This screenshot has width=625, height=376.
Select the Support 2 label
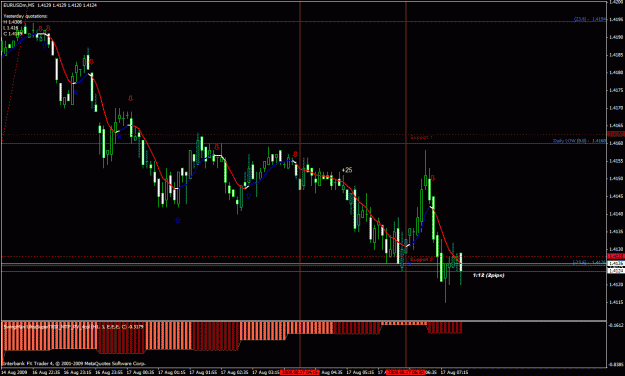[421, 260]
